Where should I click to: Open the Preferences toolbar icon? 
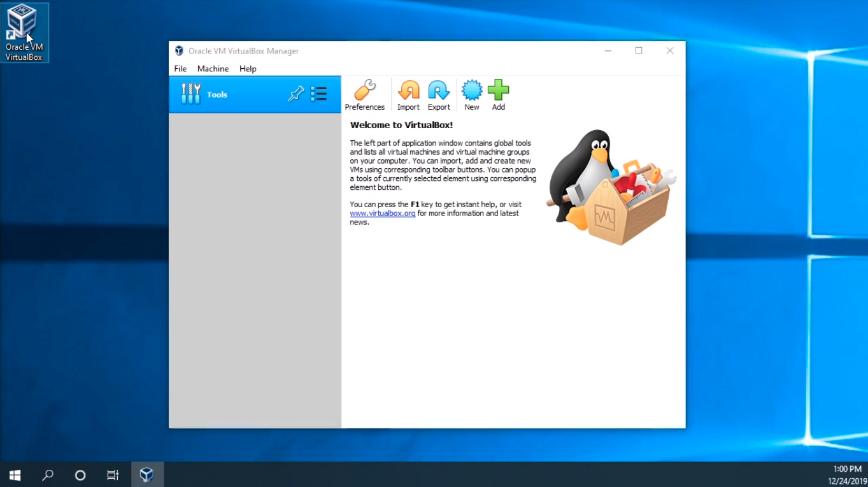pyautogui.click(x=364, y=95)
